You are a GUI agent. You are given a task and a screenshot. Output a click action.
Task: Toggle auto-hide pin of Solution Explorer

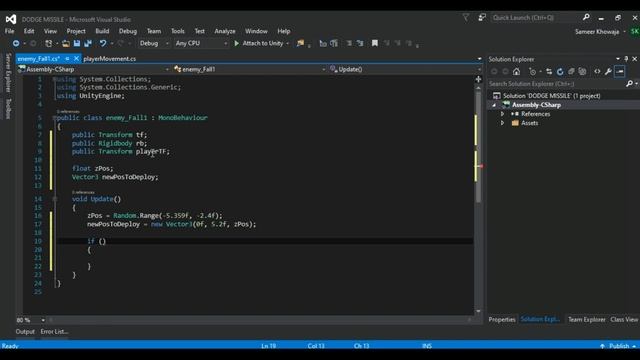tap(626, 59)
